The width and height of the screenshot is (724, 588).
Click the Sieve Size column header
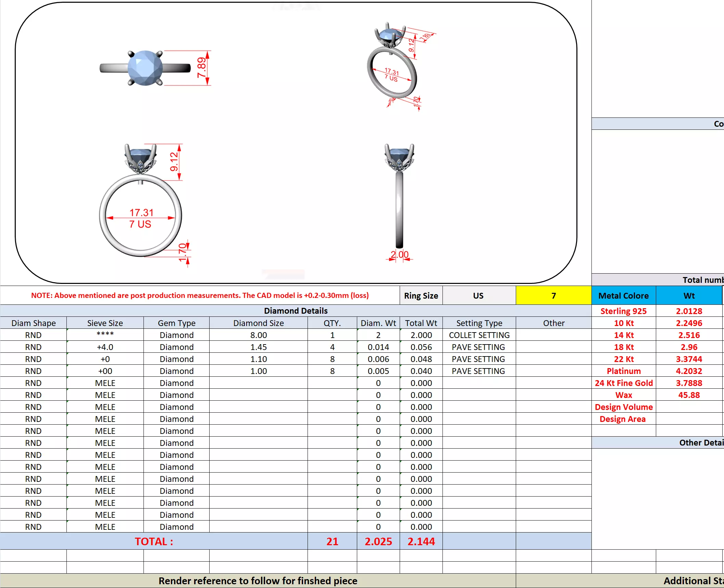click(105, 323)
